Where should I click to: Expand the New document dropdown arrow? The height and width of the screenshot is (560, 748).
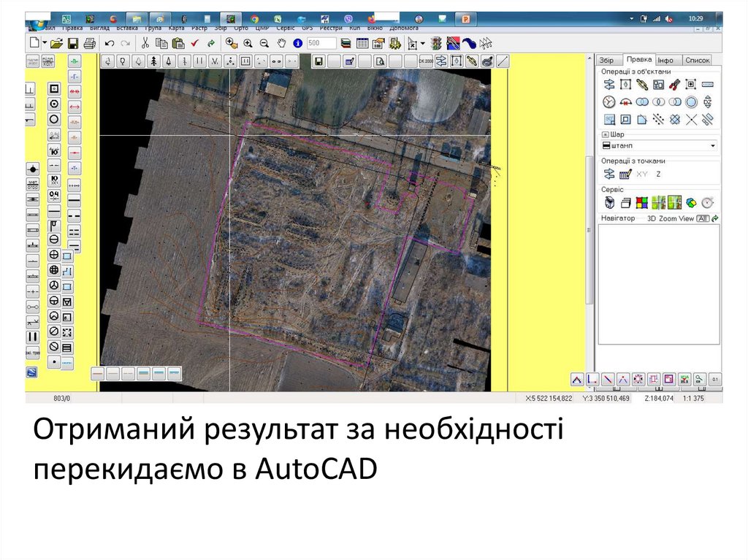tap(44, 43)
